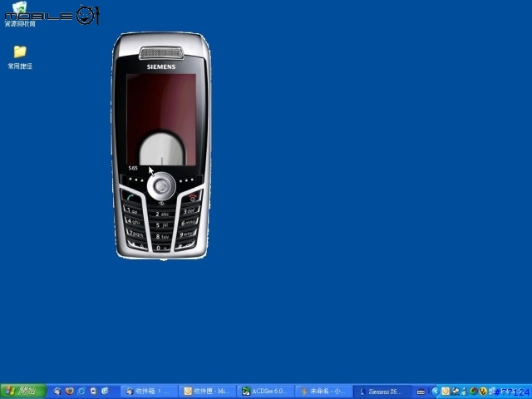Switch to the 收件箱 taskbar window

(x=150, y=392)
